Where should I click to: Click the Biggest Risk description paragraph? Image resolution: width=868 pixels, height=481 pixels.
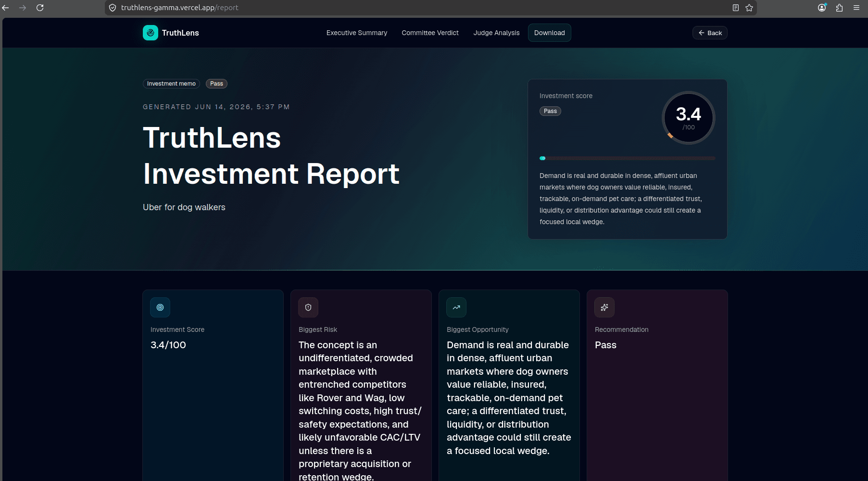[x=360, y=411]
